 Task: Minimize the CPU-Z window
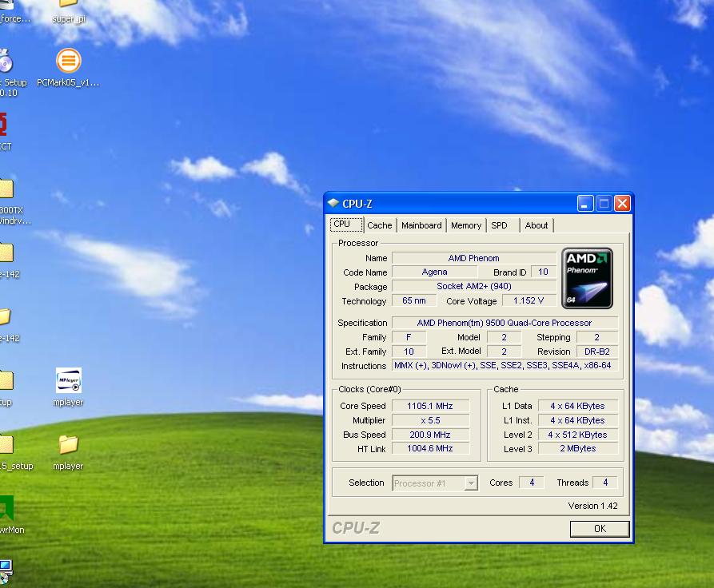tap(585, 204)
